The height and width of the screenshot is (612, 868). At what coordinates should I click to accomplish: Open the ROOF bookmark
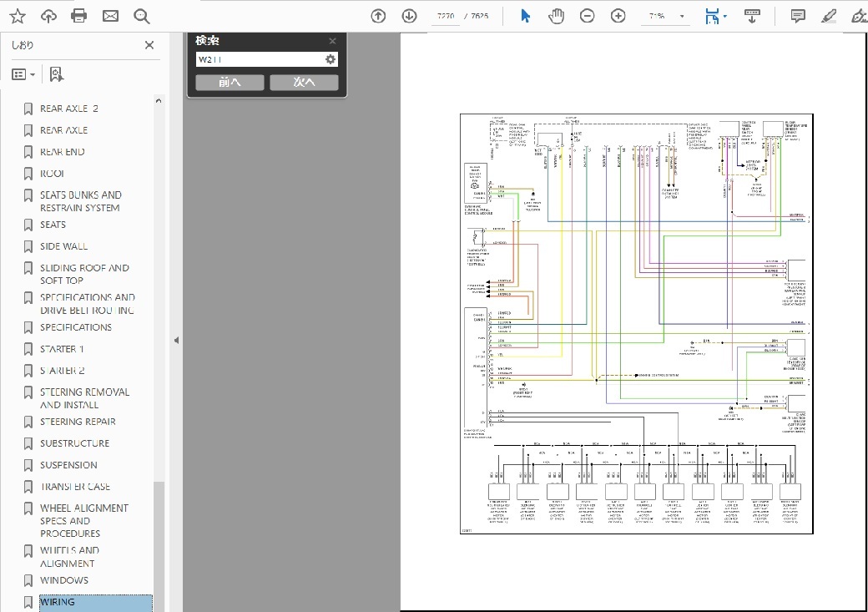tap(52, 174)
